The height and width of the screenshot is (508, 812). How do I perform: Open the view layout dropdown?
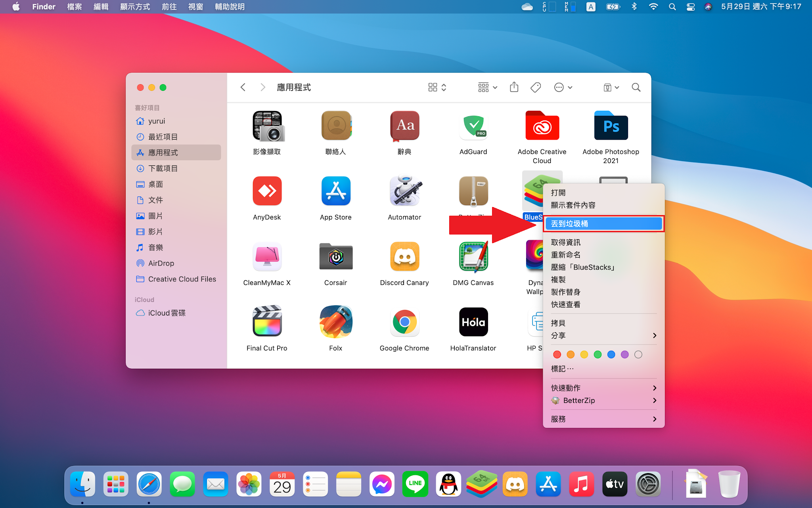tap(436, 87)
